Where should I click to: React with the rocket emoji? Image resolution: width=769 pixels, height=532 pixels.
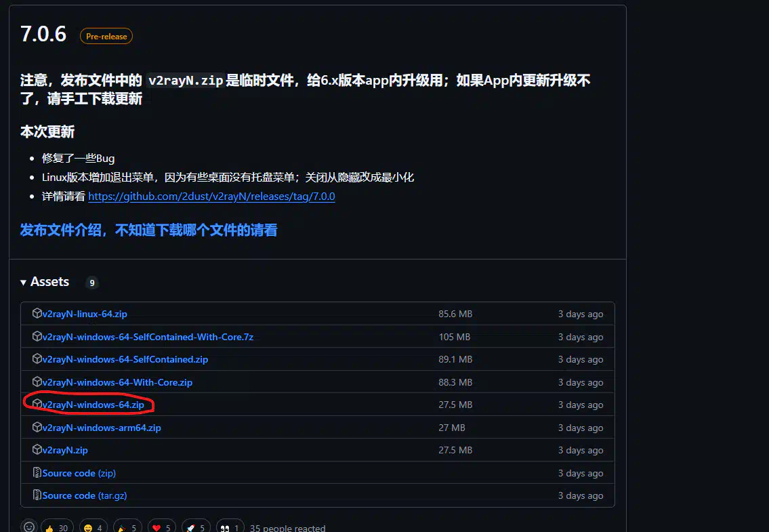[196, 527]
